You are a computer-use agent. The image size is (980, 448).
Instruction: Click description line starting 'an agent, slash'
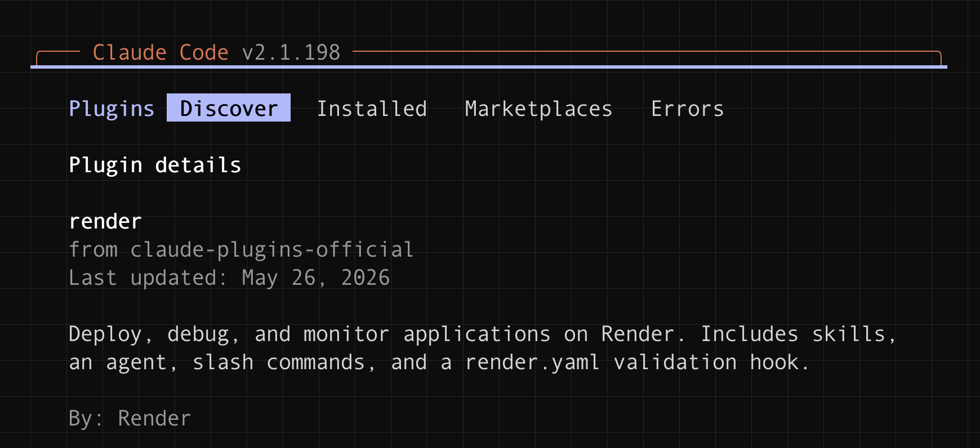point(439,362)
